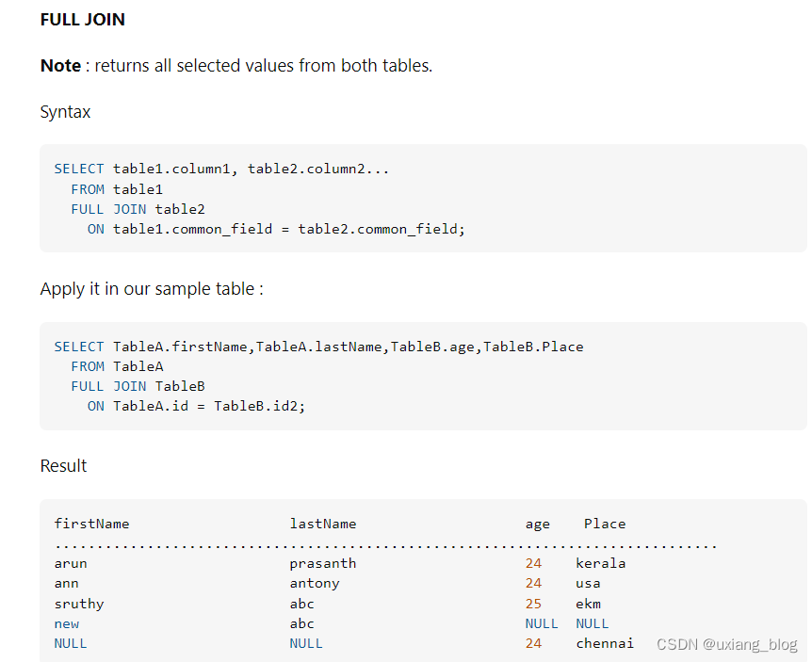The height and width of the screenshot is (662, 812).
Task: Click the 'arun' cell in results
Action: [71, 564]
